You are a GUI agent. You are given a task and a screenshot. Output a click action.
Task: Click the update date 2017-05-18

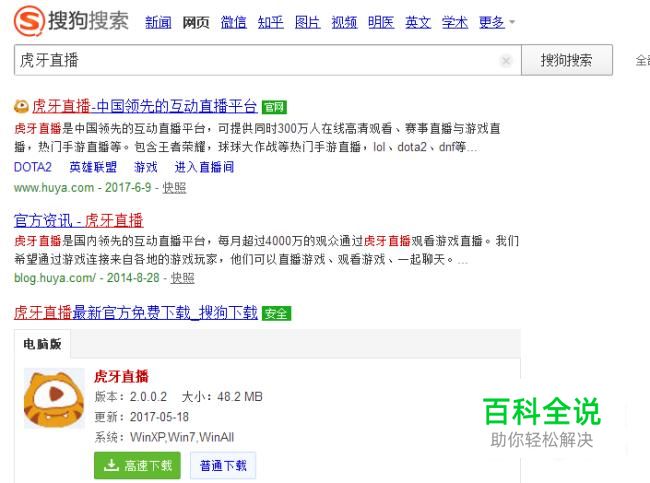point(159,417)
